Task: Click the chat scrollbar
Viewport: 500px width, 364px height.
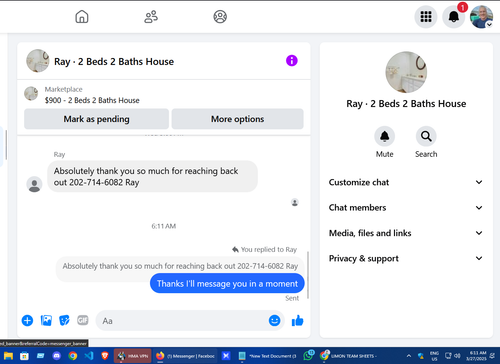Action: click(307, 275)
